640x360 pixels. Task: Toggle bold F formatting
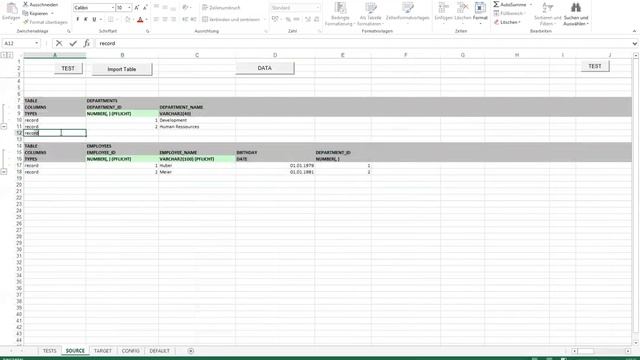78,20
